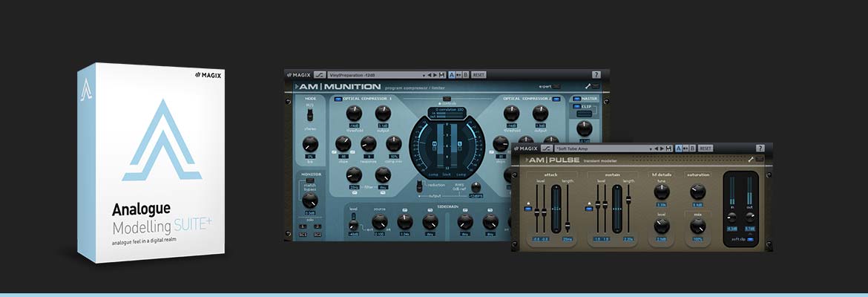Copy A to B arrow in AM|Pulse
868x297 pixels.
pos(685,148)
